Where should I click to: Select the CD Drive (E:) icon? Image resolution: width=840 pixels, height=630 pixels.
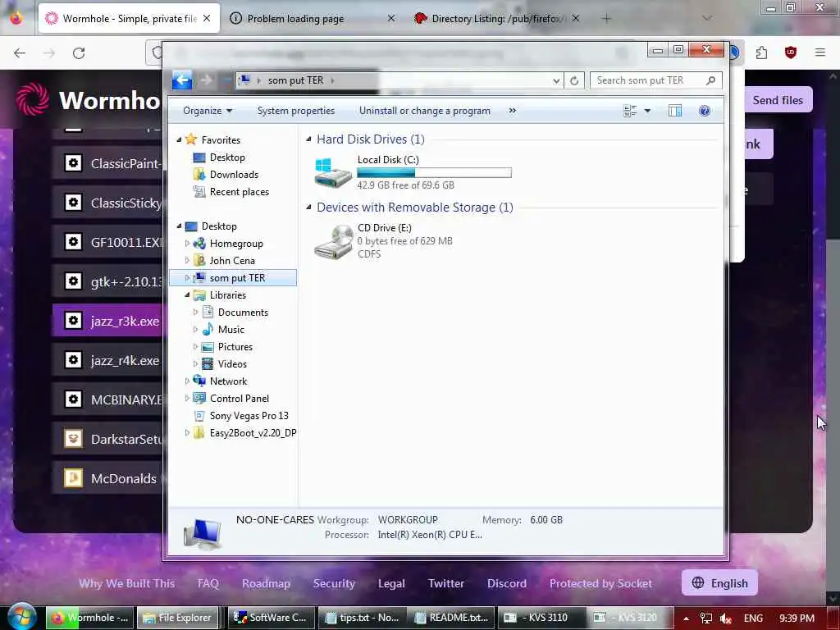click(x=333, y=242)
